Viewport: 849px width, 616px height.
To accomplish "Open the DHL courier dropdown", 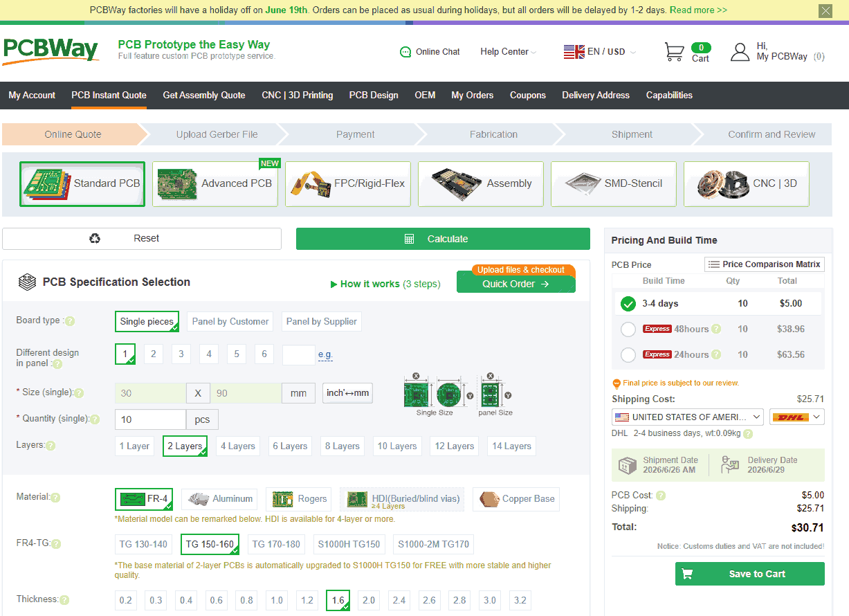I will coord(797,417).
